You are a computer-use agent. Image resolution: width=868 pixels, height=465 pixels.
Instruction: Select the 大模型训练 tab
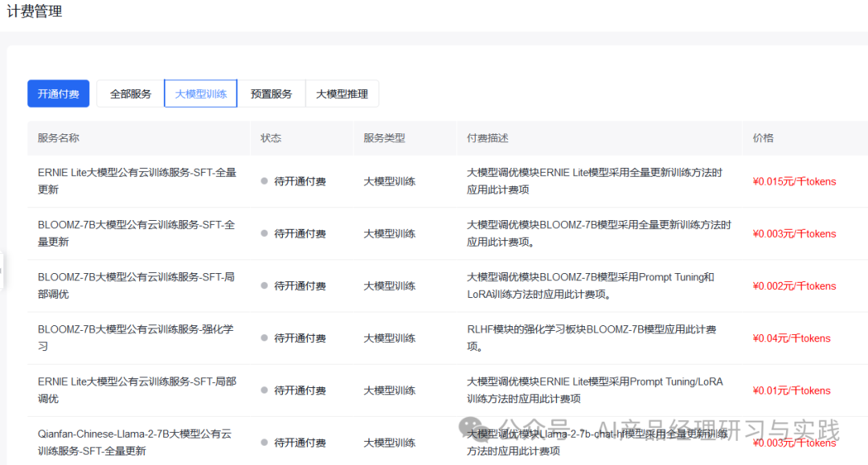click(x=201, y=94)
